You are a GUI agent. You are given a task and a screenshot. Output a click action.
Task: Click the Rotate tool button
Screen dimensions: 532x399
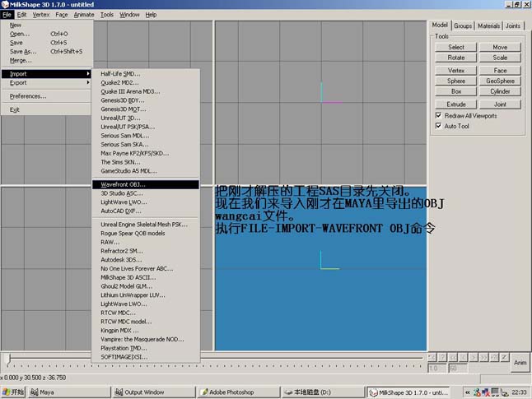pos(456,58)
